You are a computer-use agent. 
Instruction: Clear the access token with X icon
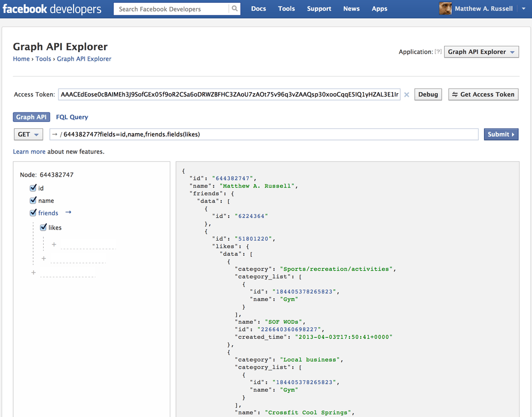[x=406, y=95]
